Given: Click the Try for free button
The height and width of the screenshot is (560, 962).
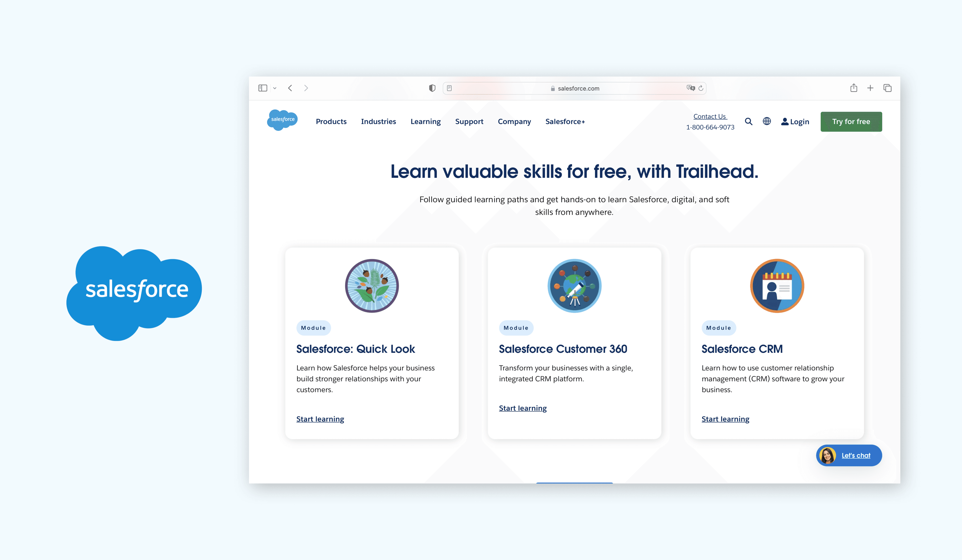Looking at the screenshot, I should click(x=851, y=121).
